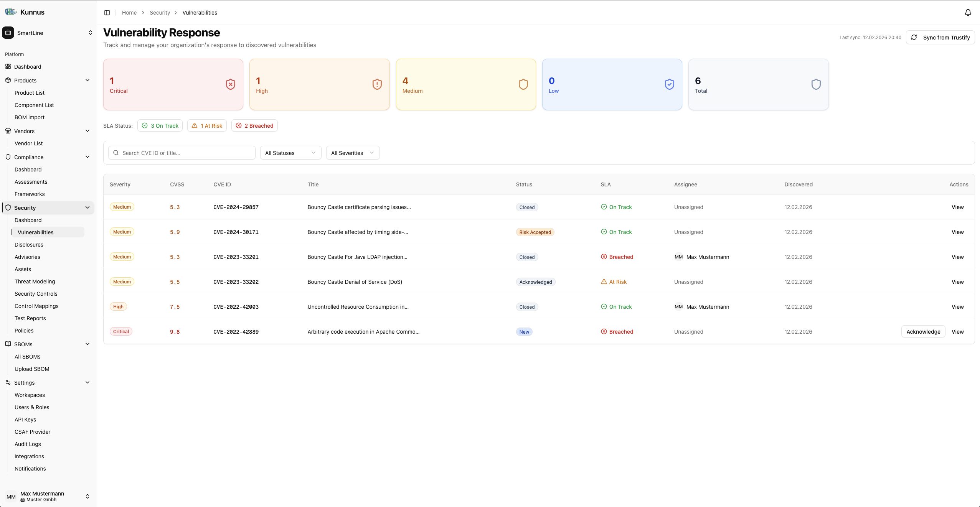Click Sync from Trustify button
The width and height of the screenshot is (980, 507).
point(940,38)
